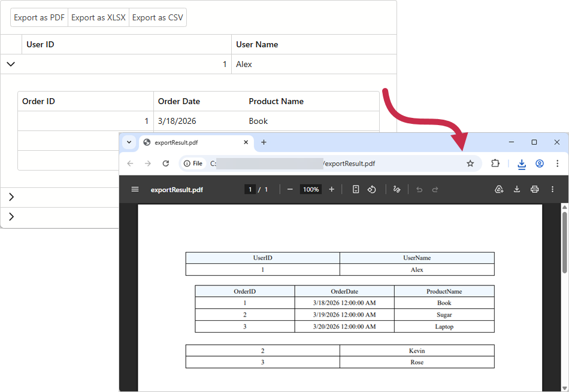Rotate the PDF counterclockwise

pos(371,189)
